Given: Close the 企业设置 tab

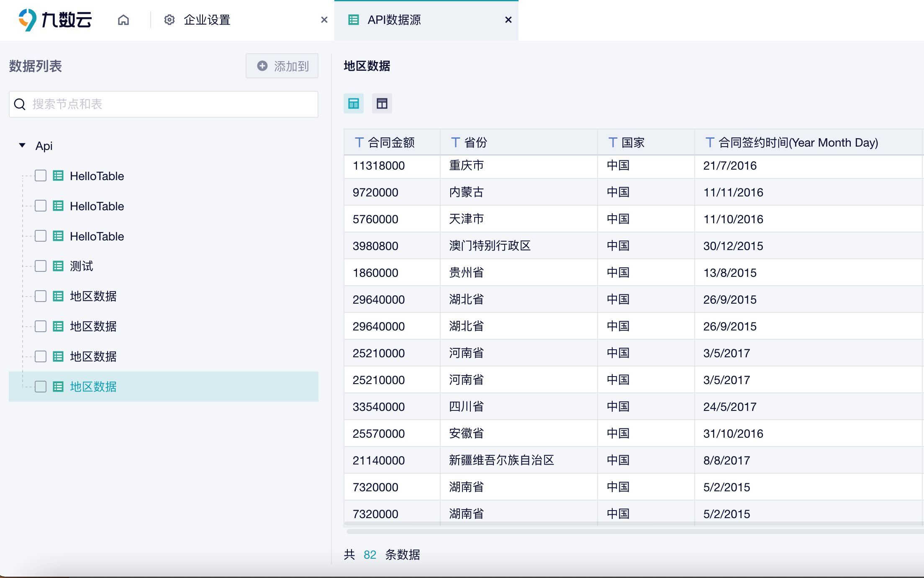Looking at the screenshot, I should point(324,20).
